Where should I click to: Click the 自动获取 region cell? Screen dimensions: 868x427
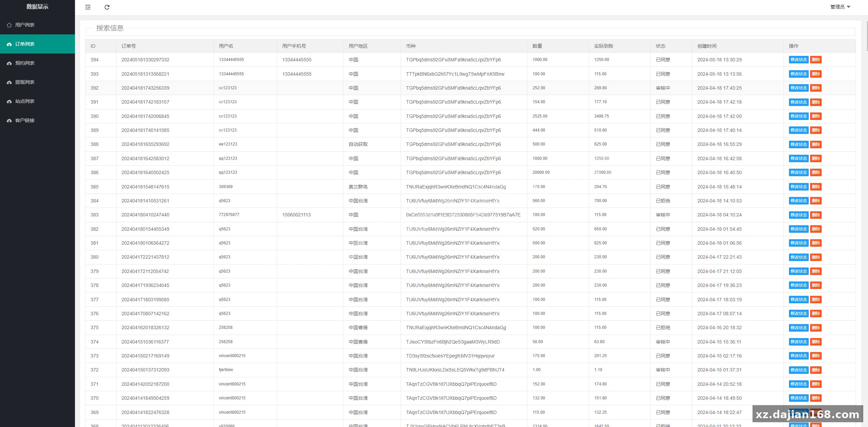pos(358,144)
